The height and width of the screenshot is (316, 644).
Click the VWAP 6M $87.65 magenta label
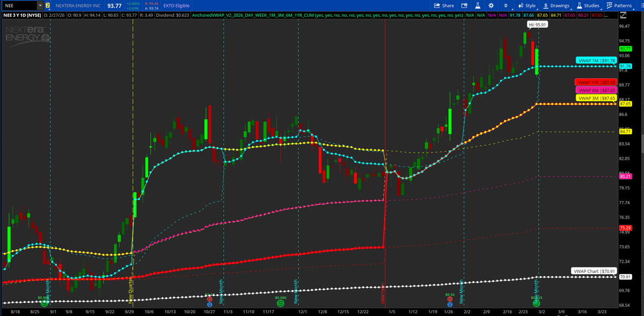[x=595, y=90]
